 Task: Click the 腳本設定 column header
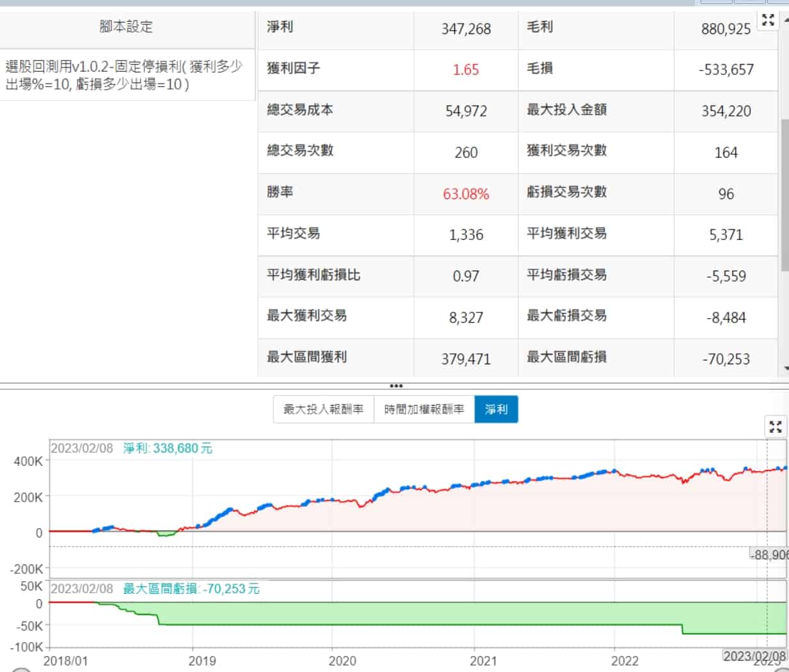tap(126, 27)
